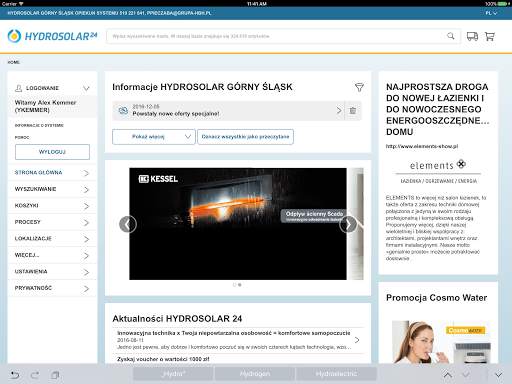Show next banner slide
The width and height of the screenshot is (512, 384).
pyautogui.click(x=348, y=224)
